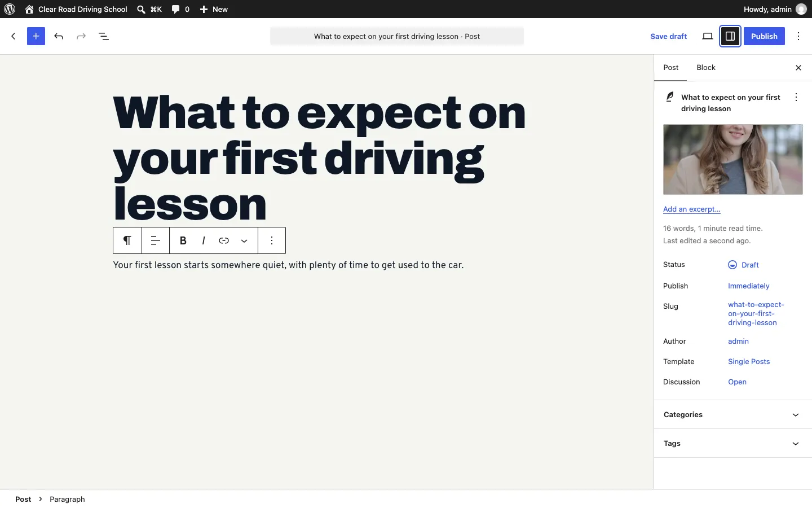Screen dimensions: 812x508
Task: Switch to the Post tab
Action: click(671, 68)
